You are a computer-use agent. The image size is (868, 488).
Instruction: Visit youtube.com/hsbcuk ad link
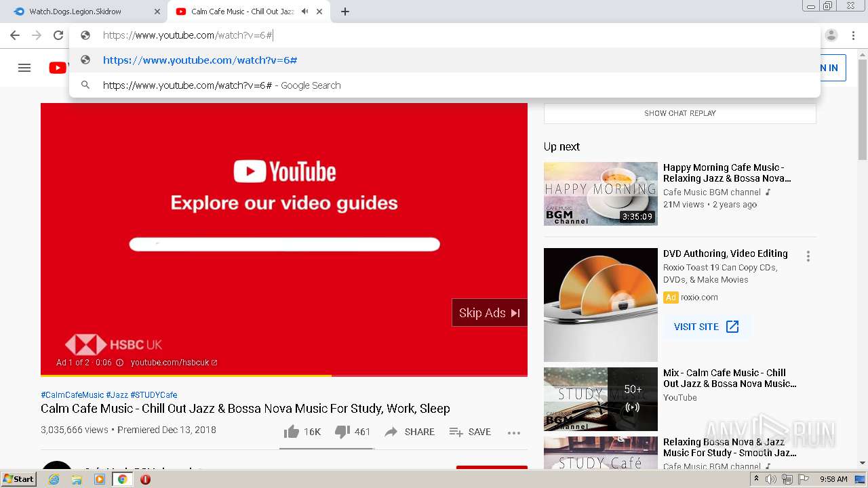click(174, 363)
